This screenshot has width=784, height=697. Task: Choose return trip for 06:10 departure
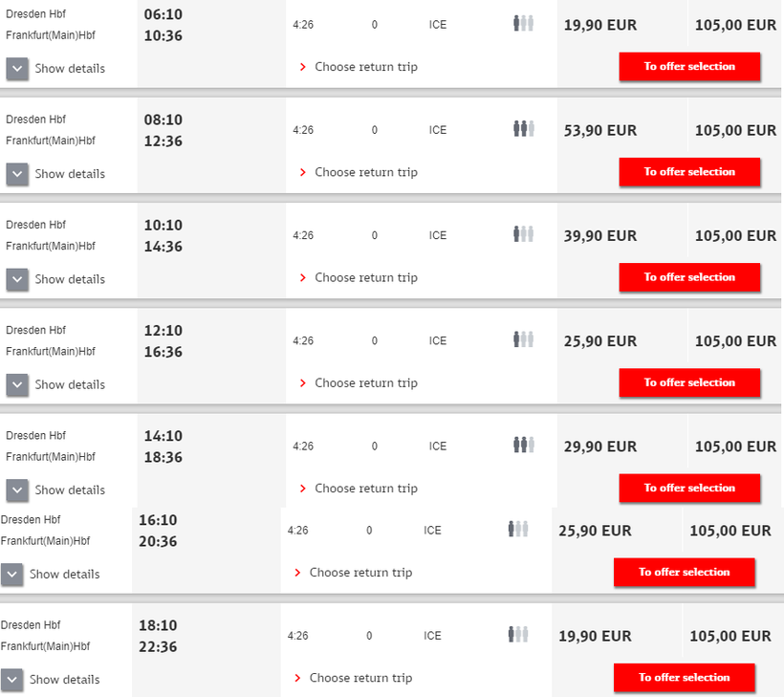[365, 67]
